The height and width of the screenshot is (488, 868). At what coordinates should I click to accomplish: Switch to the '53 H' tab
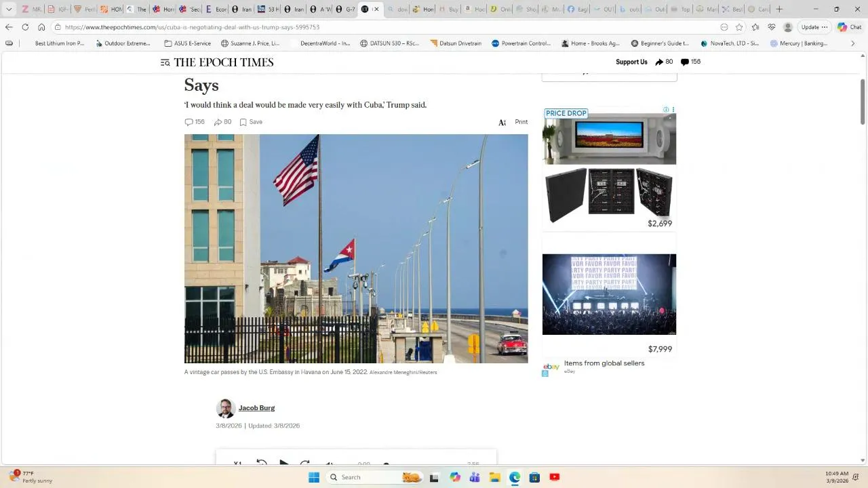coord(269,9)
